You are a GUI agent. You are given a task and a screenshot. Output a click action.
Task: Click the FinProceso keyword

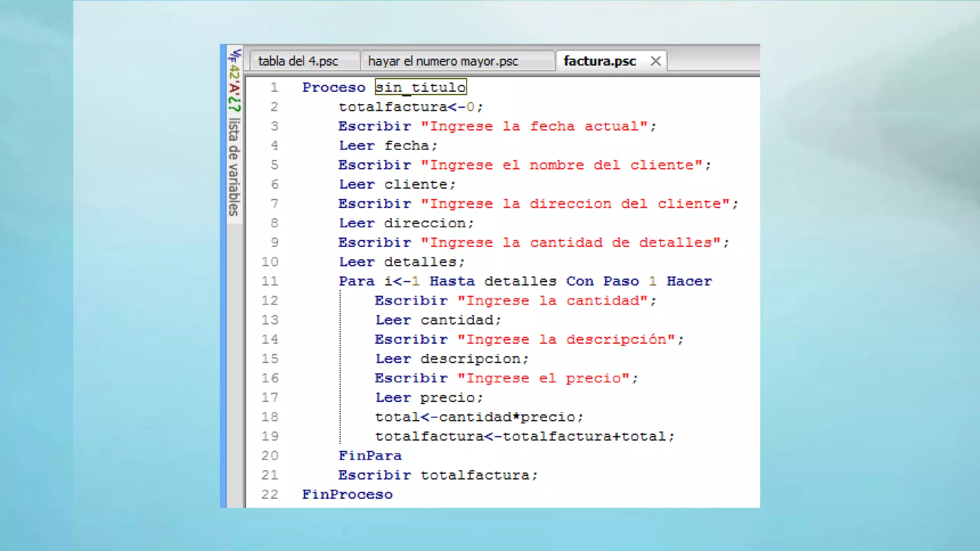point(347,495)
